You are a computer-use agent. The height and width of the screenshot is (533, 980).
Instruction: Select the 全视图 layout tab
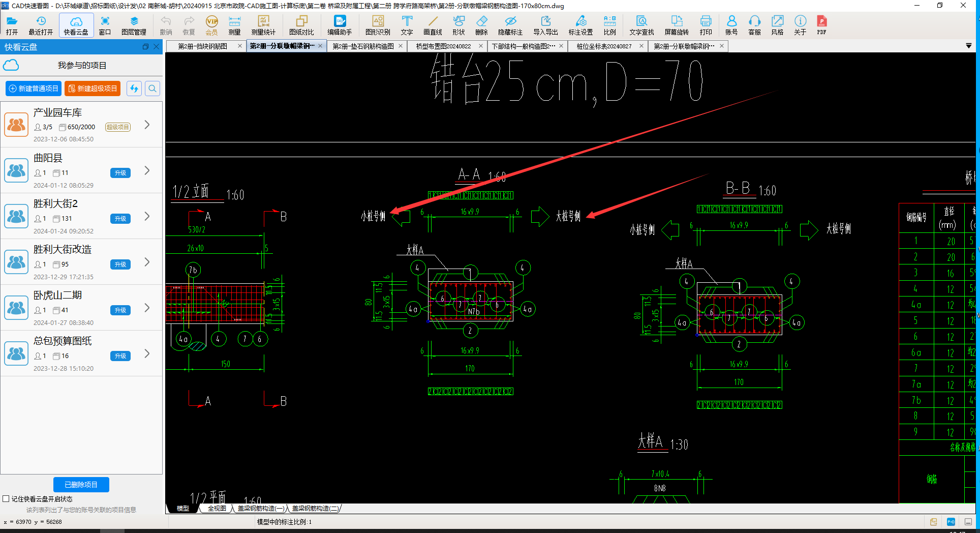[x=217, y=508]
